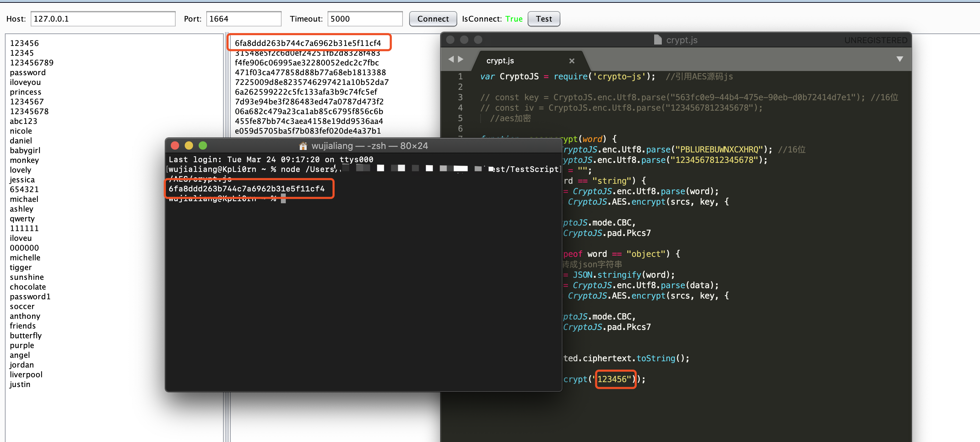Select the crypt.js editor tab
Image resolution: width=980 pixels, height=442 pixels.
pyautogui.click(x=500, y=61)
